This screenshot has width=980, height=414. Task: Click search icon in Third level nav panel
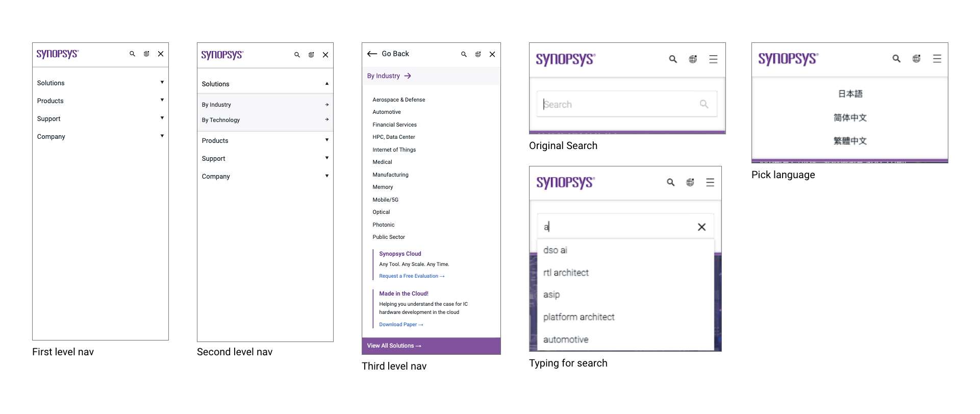[x=464, y=54]
